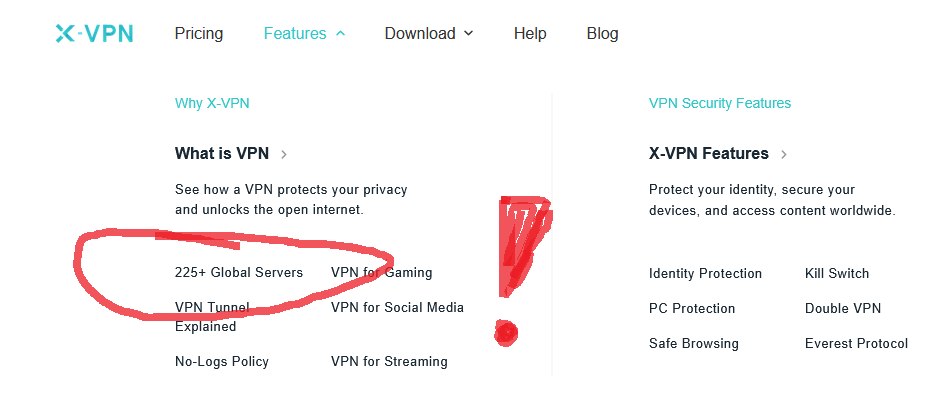Click the arrow next to What is VPN
The height and width of the screenshot is (400, 936).
coord(284,155)
